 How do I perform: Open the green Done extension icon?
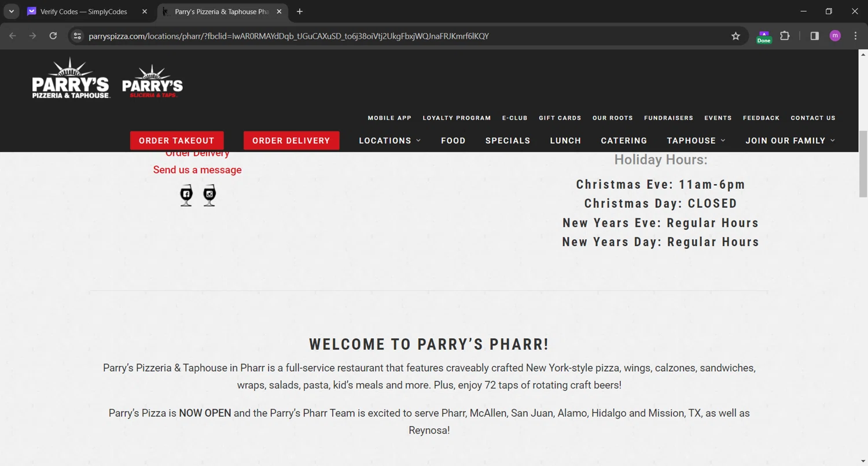point(764,36)
